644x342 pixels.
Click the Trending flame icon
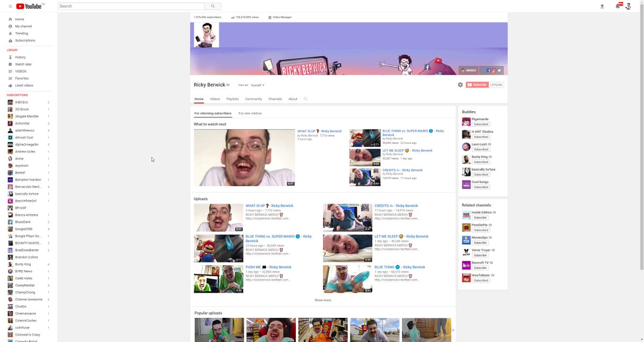pos(10,33)
